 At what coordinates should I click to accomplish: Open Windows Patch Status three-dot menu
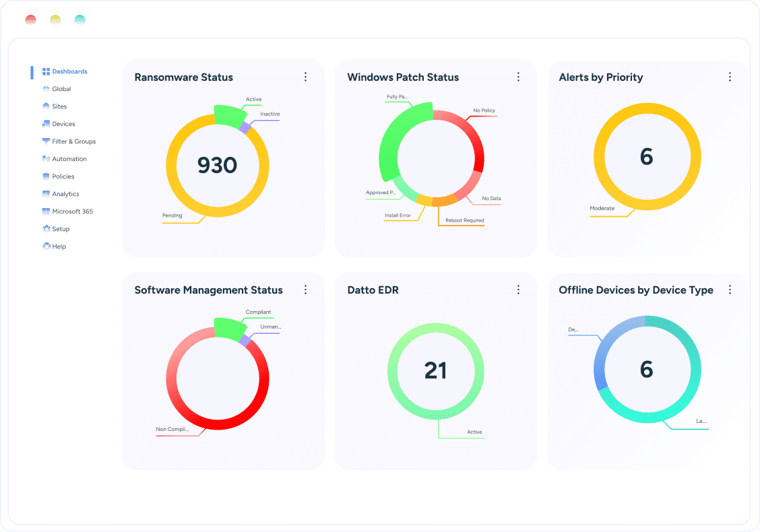click(x=518, y=77)
